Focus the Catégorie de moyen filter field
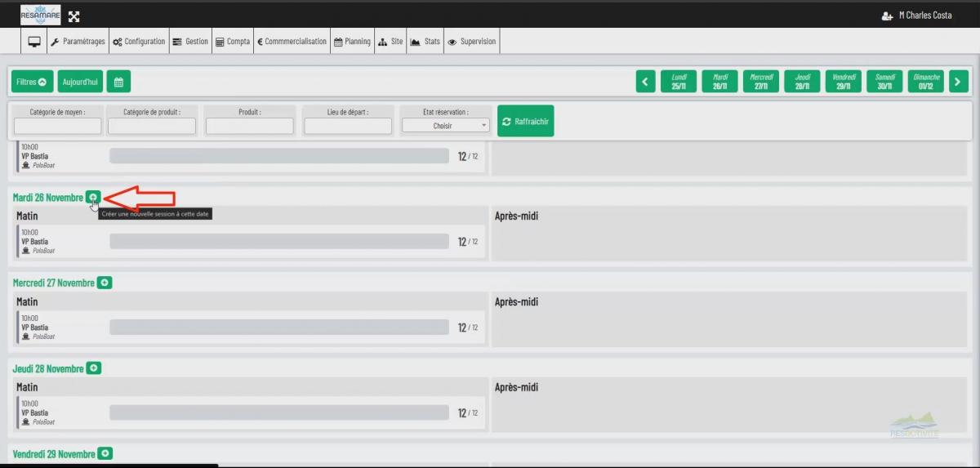The width and height of the screenshot is (980, 468). [58, 126]
